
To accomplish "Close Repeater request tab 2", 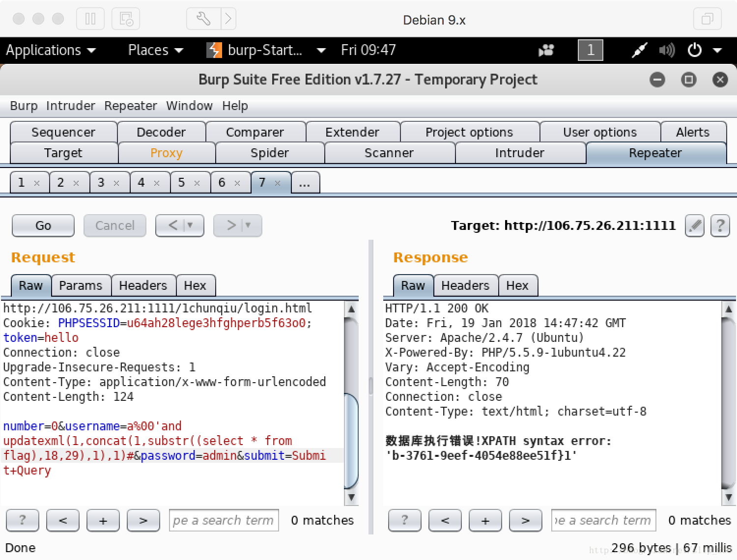I will (76, 183).
